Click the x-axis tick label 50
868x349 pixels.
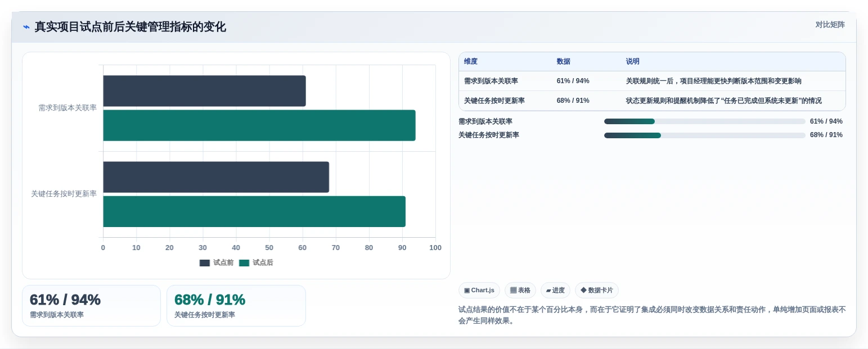[x=269, y=248]
